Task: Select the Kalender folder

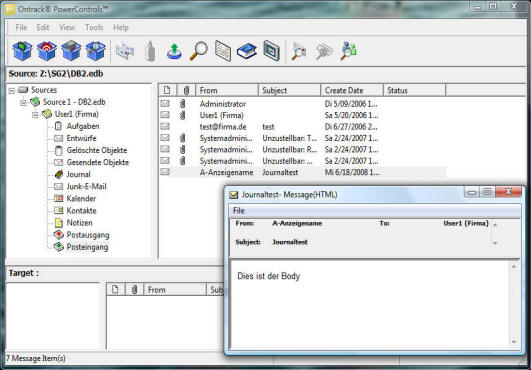Action: click(x=81, y=199)
